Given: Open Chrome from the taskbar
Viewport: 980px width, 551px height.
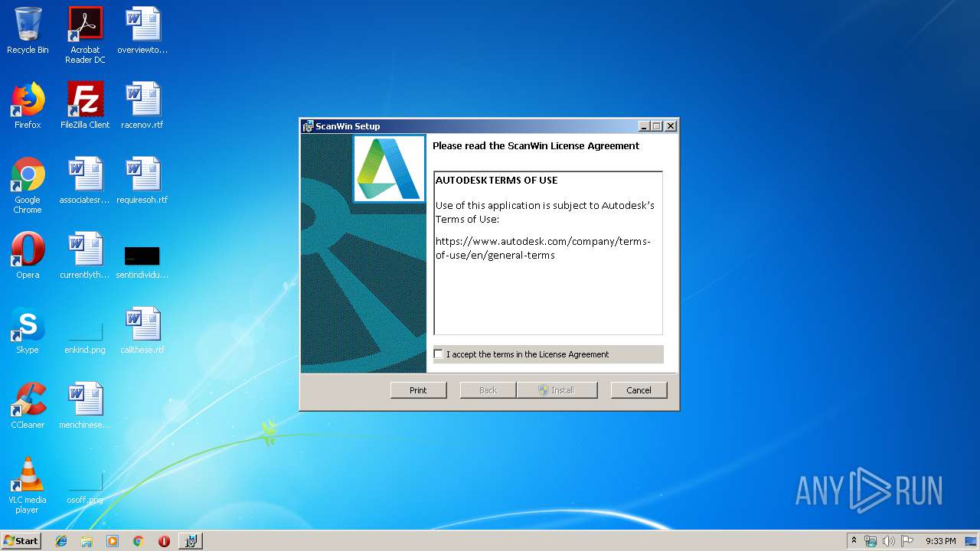Looking at the screenshot, I should click(x=138, y=541).
